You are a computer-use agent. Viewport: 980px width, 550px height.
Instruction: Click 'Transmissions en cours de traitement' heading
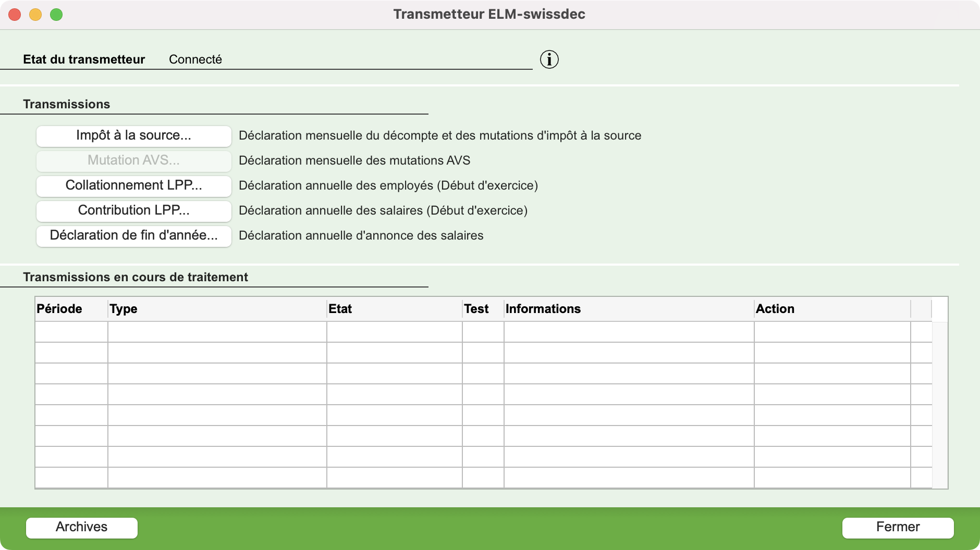[136, 277]
